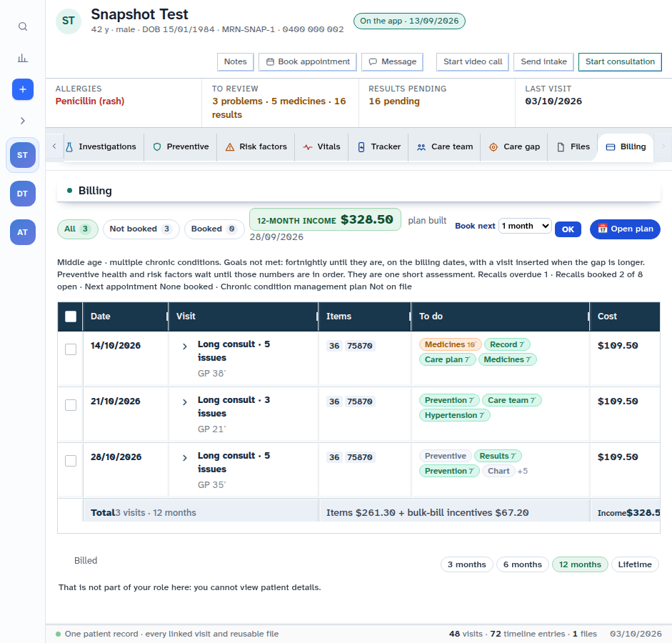Open the bar chart analytics icon
Image resolution: width=672 pixels, height=643 pixels.
pyautogui.click(x=23, y=58)
